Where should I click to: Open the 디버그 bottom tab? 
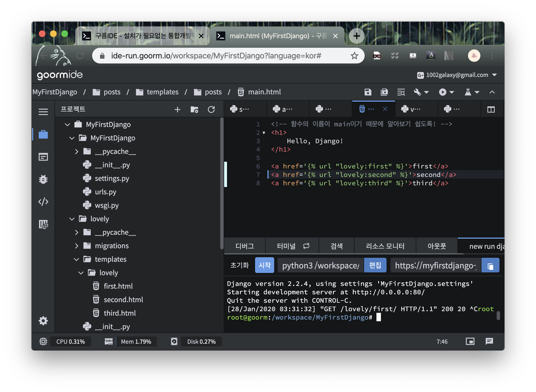pos(245,246)
